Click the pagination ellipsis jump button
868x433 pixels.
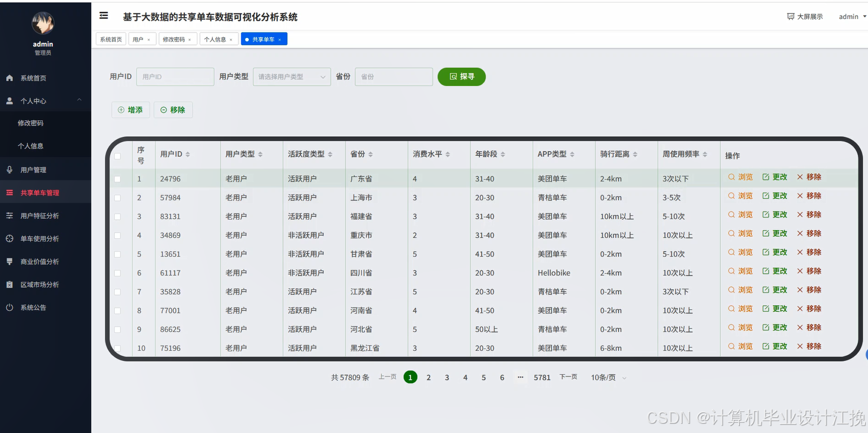click(x=520, y=377)
